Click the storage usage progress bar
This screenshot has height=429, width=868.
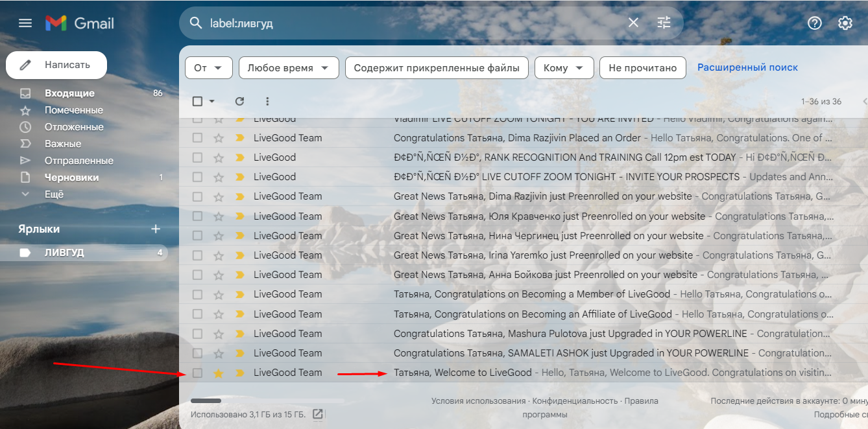coord(267,401)
